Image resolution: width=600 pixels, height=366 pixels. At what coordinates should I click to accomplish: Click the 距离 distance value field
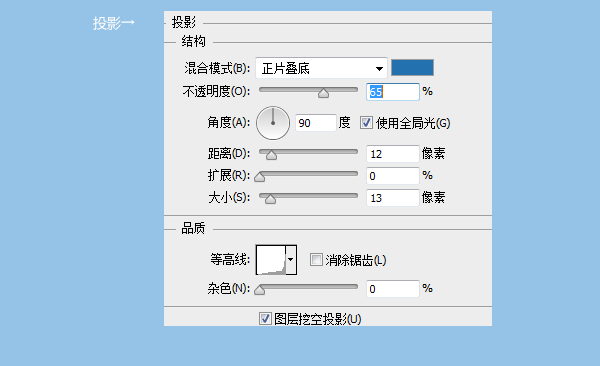(x=393, y=154)
